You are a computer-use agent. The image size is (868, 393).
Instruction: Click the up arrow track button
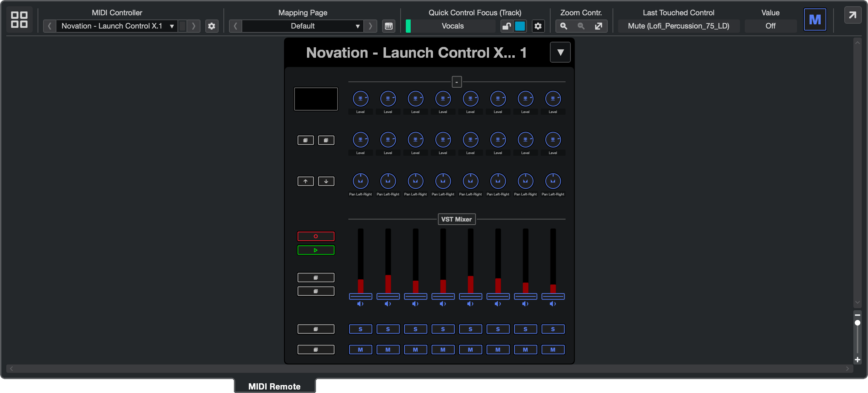coord(306,181)
